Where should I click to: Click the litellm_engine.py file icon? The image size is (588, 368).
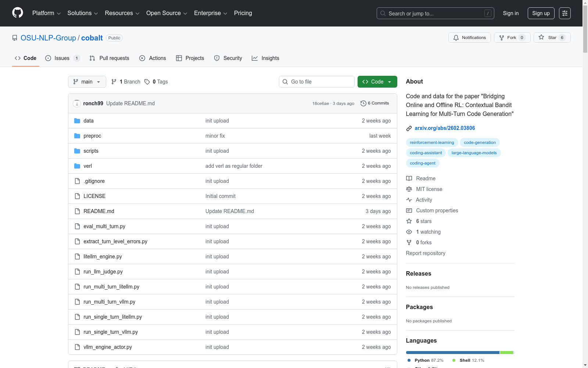click(x=77, y=256)
